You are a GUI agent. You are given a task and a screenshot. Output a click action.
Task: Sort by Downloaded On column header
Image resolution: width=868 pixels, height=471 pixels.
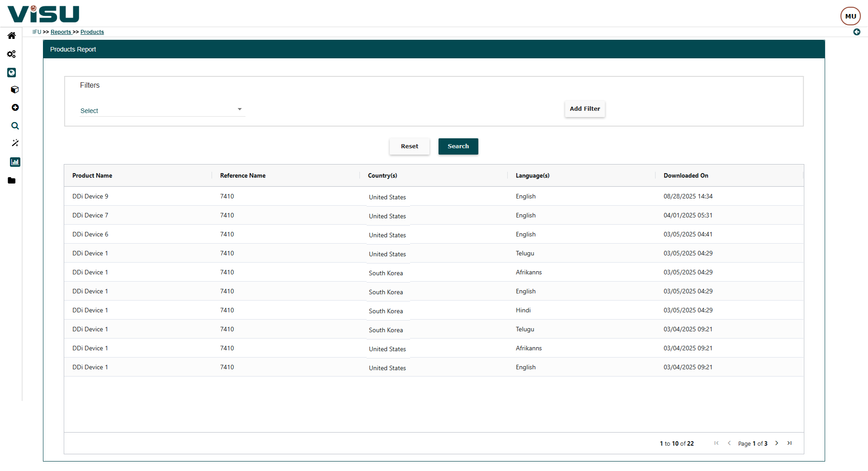(x=686, y=176)
